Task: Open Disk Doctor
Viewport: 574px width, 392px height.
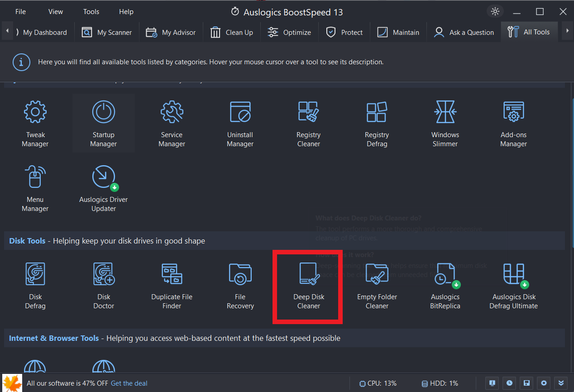Action: pyautogui.click(x=104, y=286)
